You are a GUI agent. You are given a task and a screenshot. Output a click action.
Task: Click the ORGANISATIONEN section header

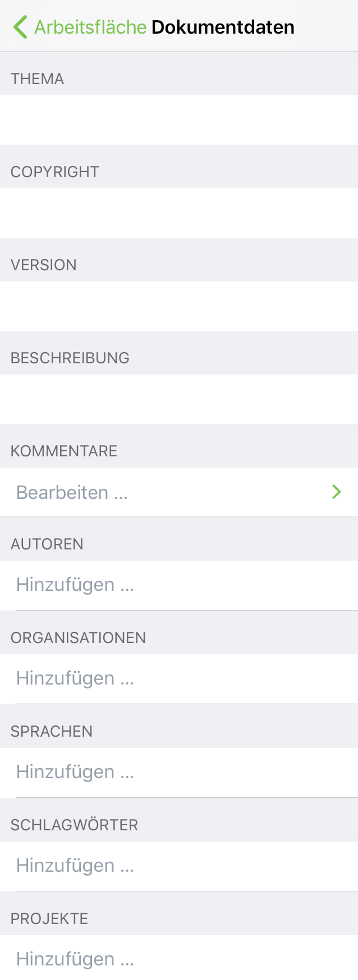(79, 638)
